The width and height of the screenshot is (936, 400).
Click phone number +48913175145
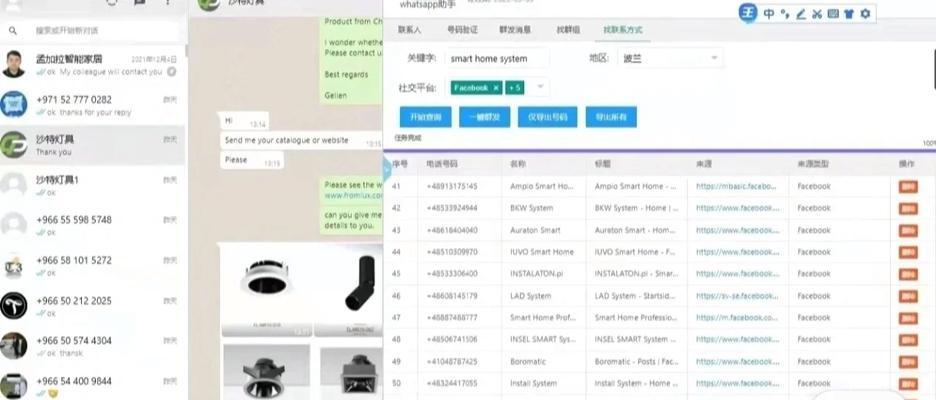[x=452, y=187]
